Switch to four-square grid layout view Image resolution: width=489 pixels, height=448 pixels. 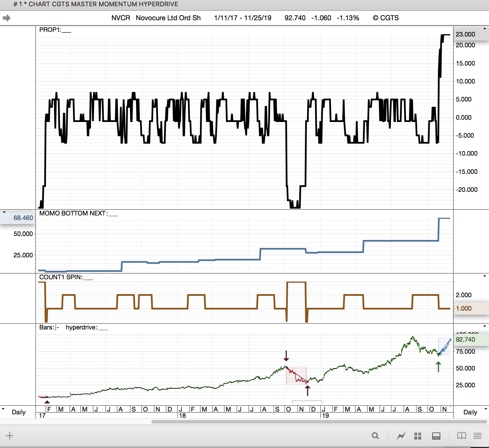[418, 436]
